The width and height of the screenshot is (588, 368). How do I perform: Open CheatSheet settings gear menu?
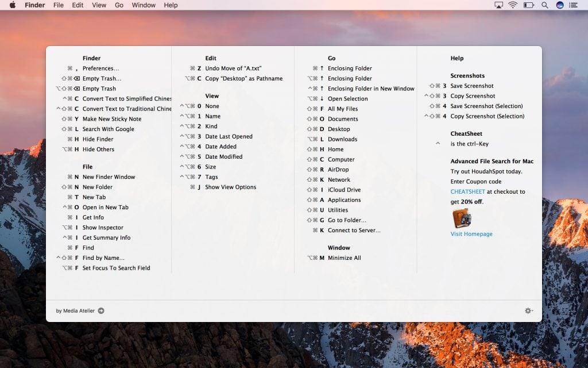pyautogui.click(x=529, y=310)
